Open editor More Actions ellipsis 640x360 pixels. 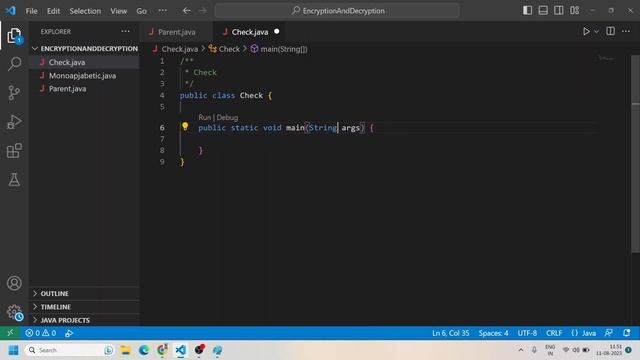pos(626,31)
